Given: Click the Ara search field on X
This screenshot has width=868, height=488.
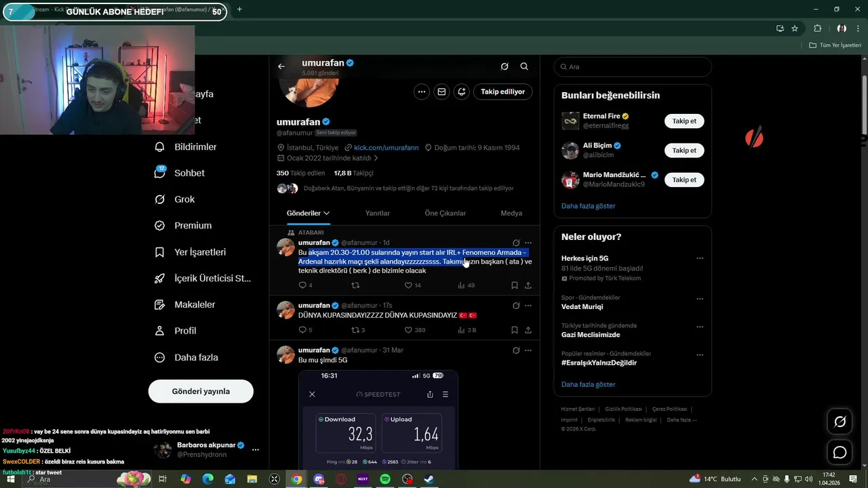Looking at the screenshot, I should point(633,66).
